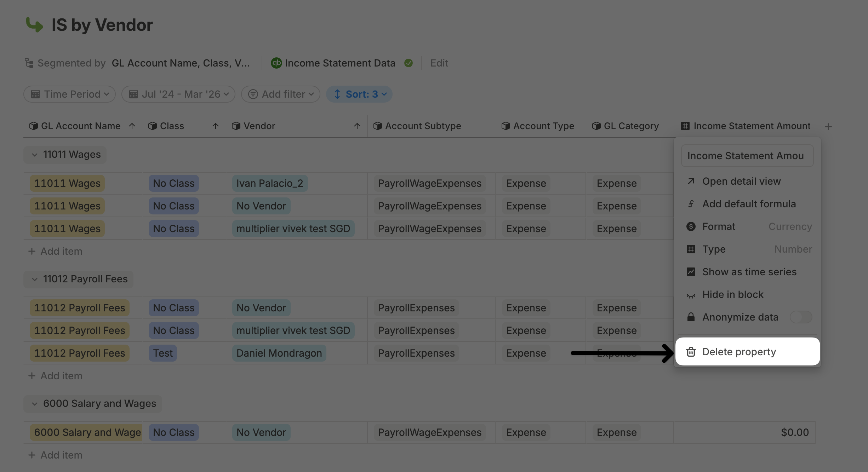Toggle the Anonymize data switch
This screenshot has width=868, height=472.
click(x=801, y=317)
